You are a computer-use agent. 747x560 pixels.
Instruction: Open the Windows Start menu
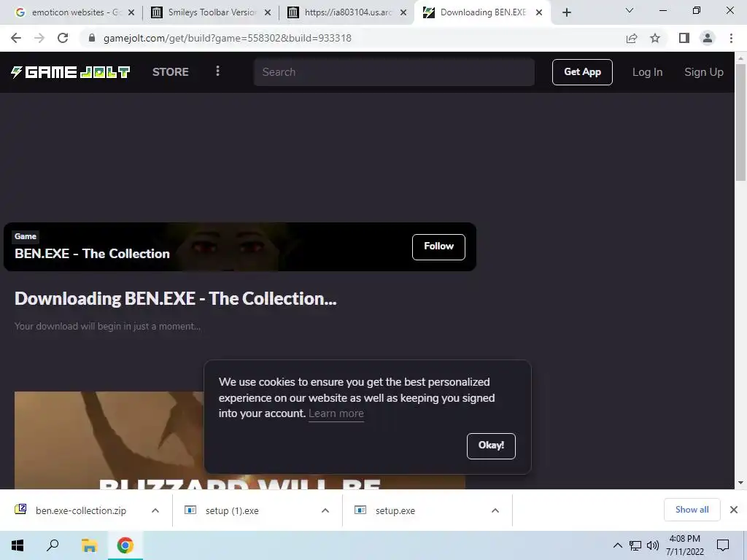click(x=18, y=545)
